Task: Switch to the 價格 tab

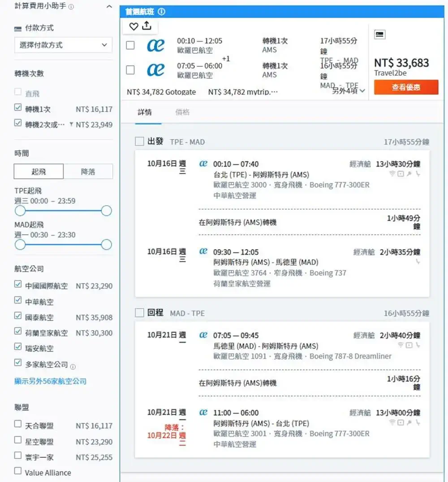Action: [x=182, y=112]
